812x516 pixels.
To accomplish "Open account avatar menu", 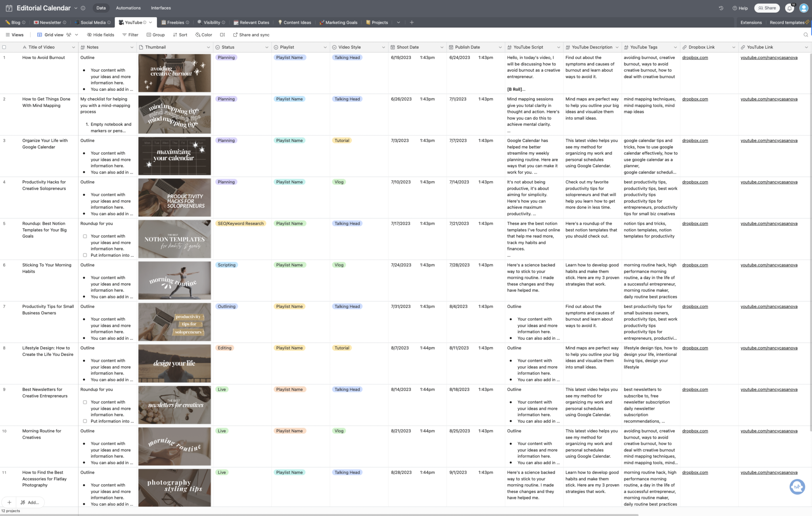I will tap(804, 8).
